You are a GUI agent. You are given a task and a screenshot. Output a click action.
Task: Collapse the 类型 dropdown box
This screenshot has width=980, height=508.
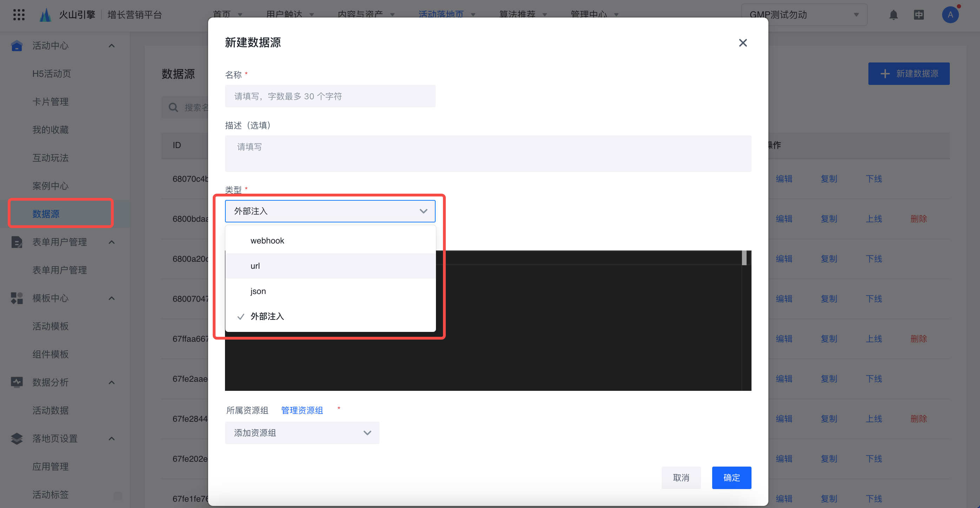click(330, 211)
